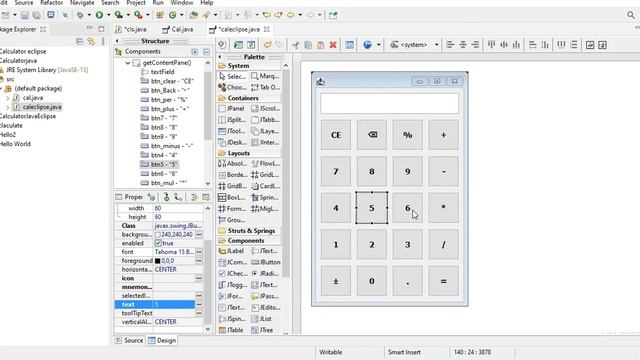The height and width of the screenshot is (360, 640).
Task: Click the = button on calculator form
Action: click(443, 281)
